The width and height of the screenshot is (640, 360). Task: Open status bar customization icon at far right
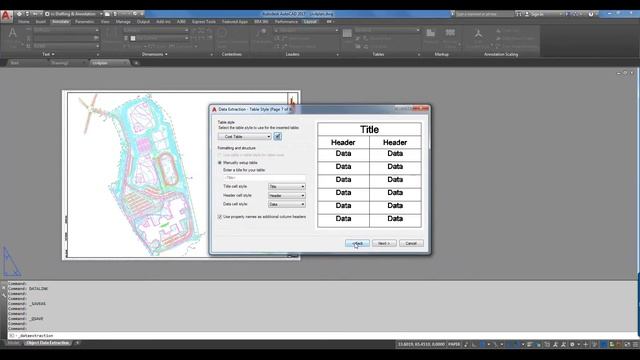point(635,344)
